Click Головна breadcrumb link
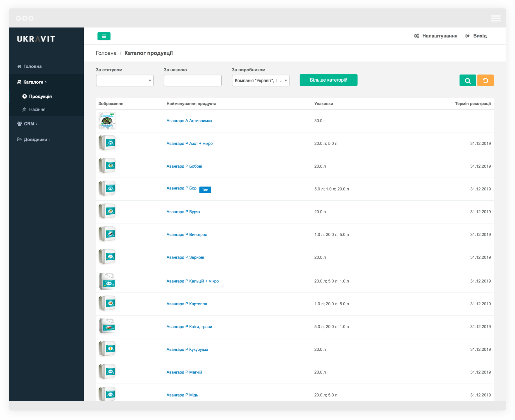 (106, 53)
